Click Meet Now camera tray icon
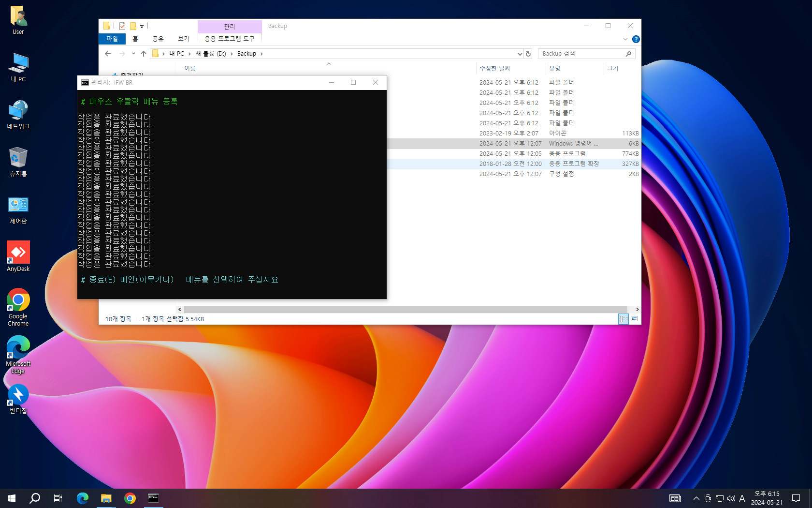This screenshot has height=508, width=812. click(x=708, y=498)
